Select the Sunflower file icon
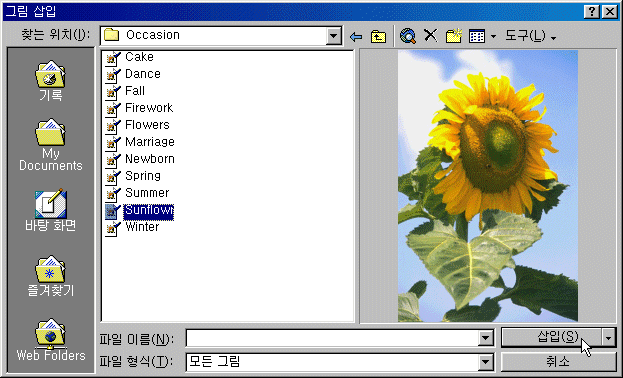 coord(112,211)
